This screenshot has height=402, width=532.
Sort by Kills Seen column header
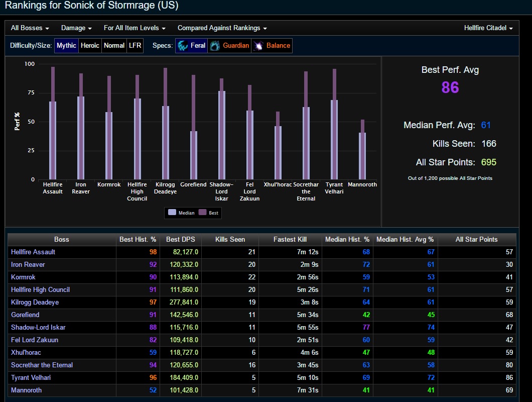coord(230,239)
